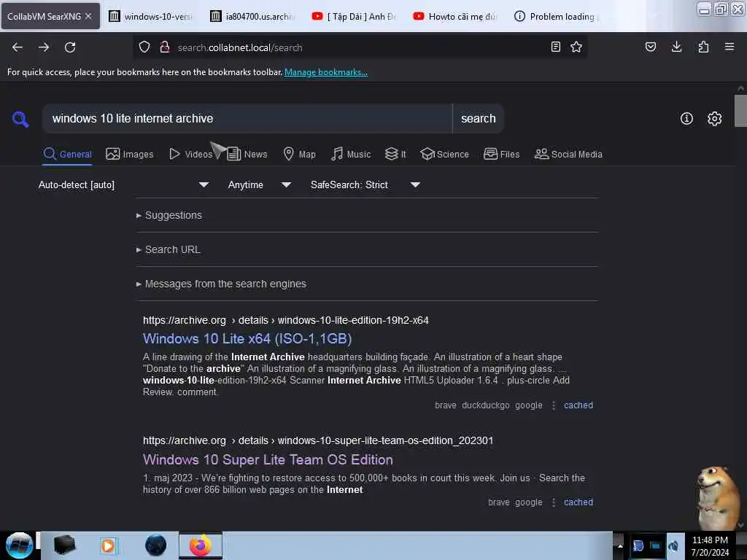Open the media player taskbar icon
The height and width of the screenshot is (560, 747).
109,545
